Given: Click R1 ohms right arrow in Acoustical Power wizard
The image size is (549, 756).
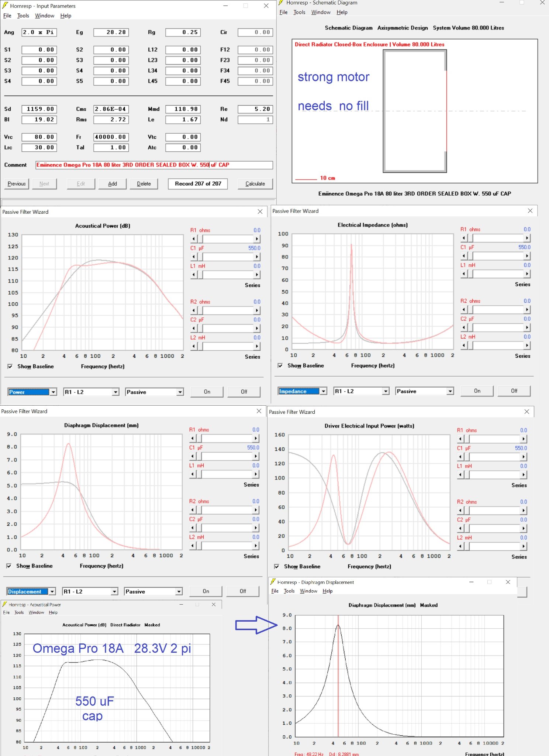Looking at the screenshot, I should (x=257, y=239).
